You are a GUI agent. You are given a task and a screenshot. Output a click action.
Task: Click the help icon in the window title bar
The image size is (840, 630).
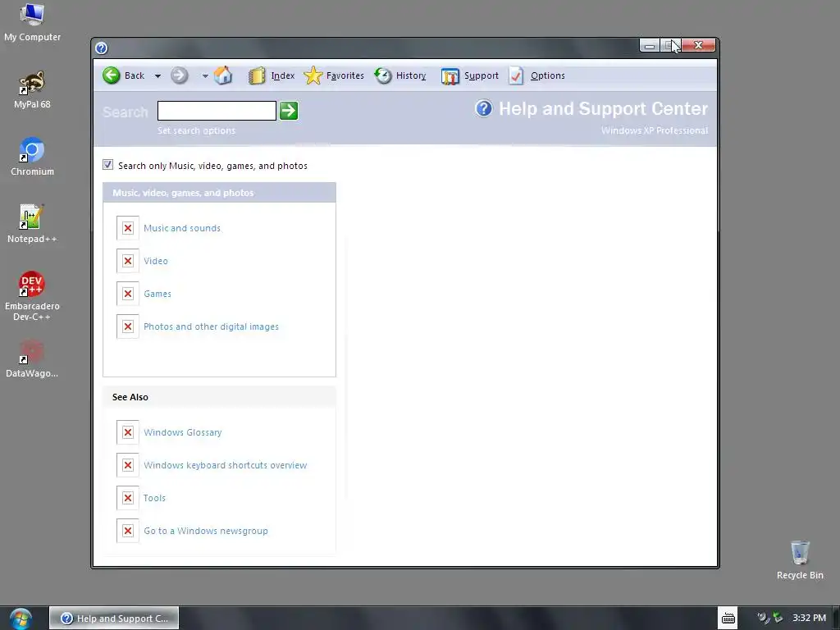point(101,48)
